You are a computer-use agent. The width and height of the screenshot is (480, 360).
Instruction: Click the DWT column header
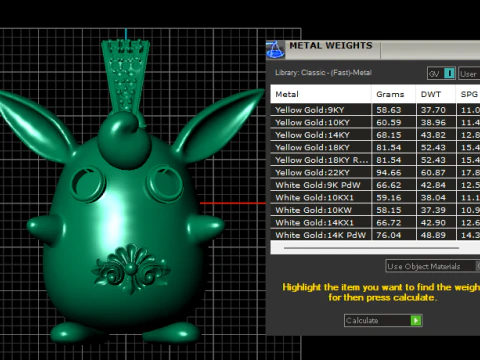tap(436, 94)
